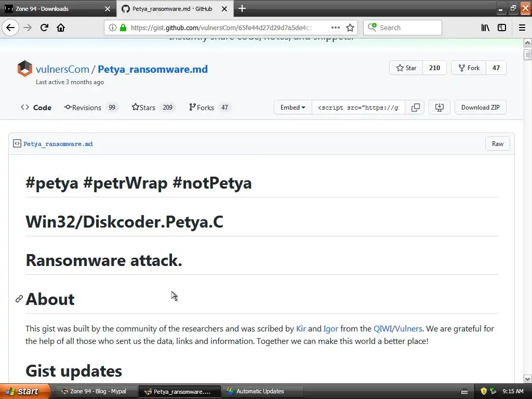The image size is (532, 399).
Task: Go back with the browser back arrow
Action: pyautogui.click(x=10, y=28)
